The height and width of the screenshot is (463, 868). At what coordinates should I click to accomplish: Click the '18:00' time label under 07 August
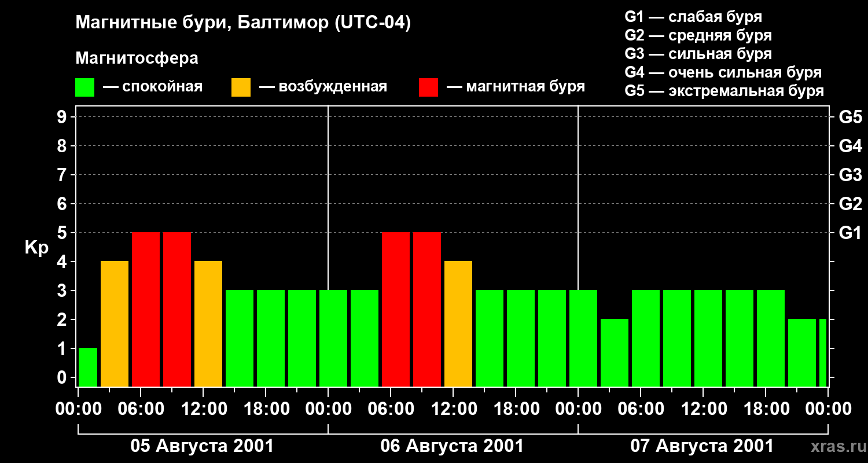coord(766,409)
